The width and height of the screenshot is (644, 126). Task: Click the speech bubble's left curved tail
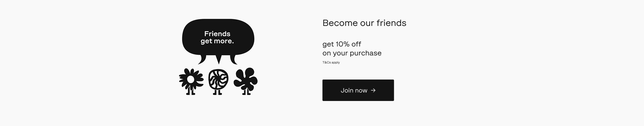point(202,60)
